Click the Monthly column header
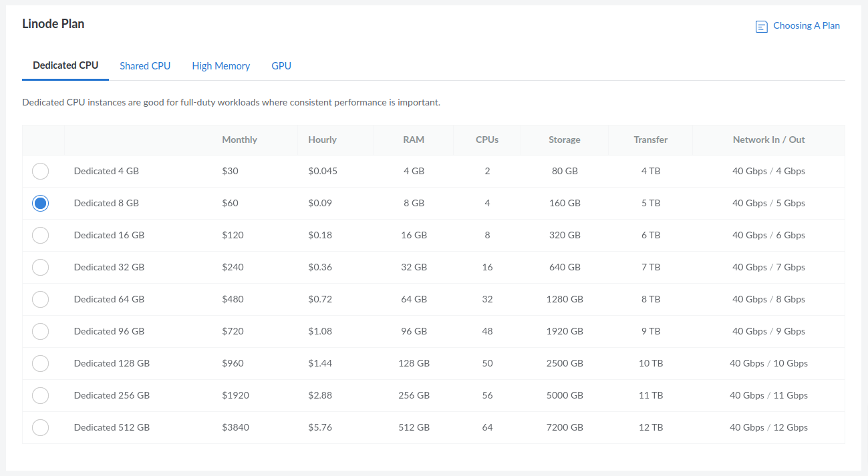 point(239,140)
